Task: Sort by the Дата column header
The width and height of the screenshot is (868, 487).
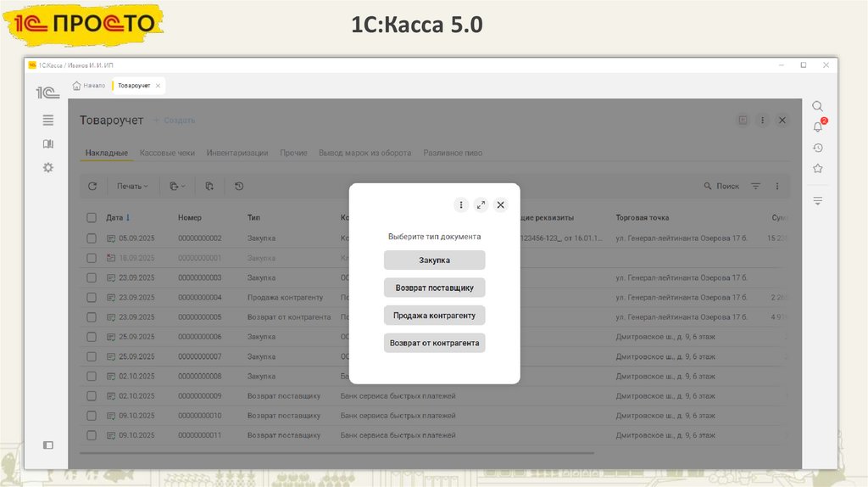Action: click(114, 218)
